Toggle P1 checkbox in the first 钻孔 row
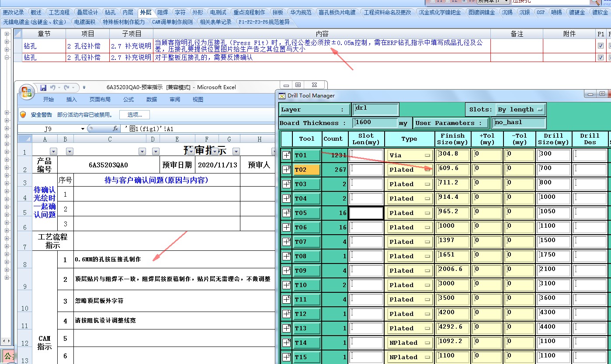611x364 pixels. pyautogui.click(x=601, y=45)
